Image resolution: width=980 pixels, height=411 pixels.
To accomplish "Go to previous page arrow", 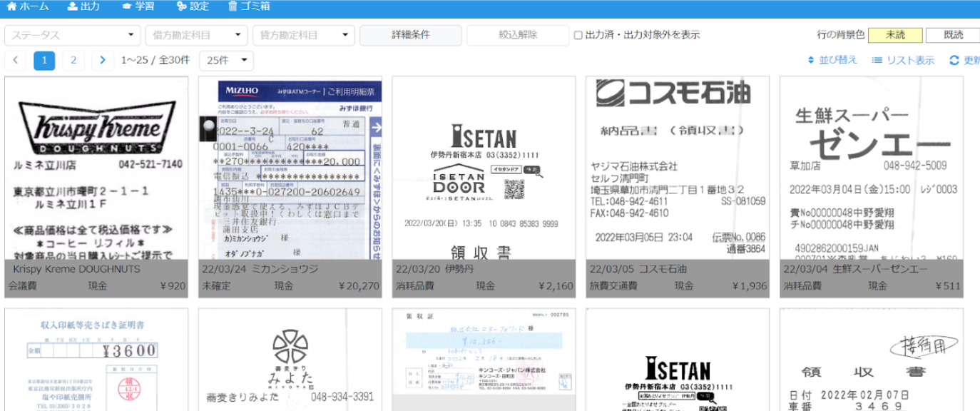I will click(x=16, y=61).
